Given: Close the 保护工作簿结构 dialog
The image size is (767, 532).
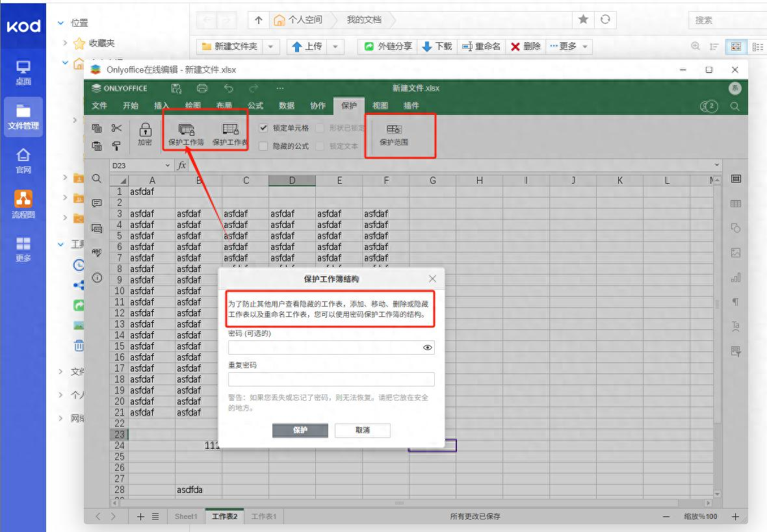Looking at the screenshot, I should [x=432, y=279].
